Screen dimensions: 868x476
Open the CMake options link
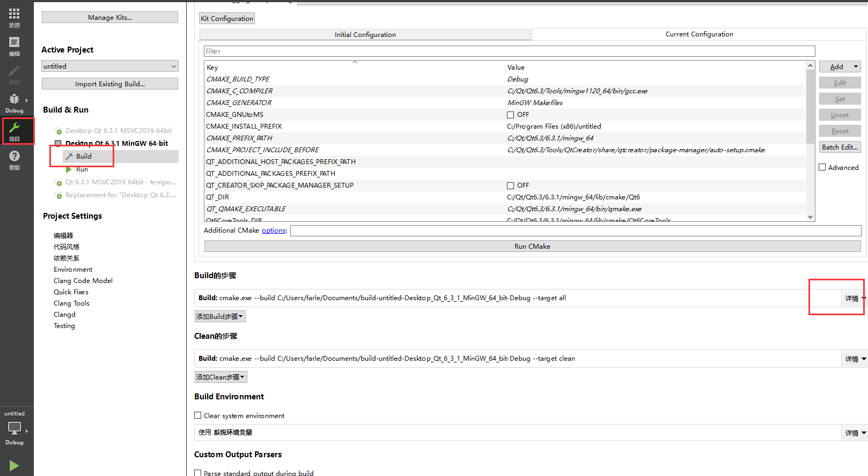tap(274, 230)
